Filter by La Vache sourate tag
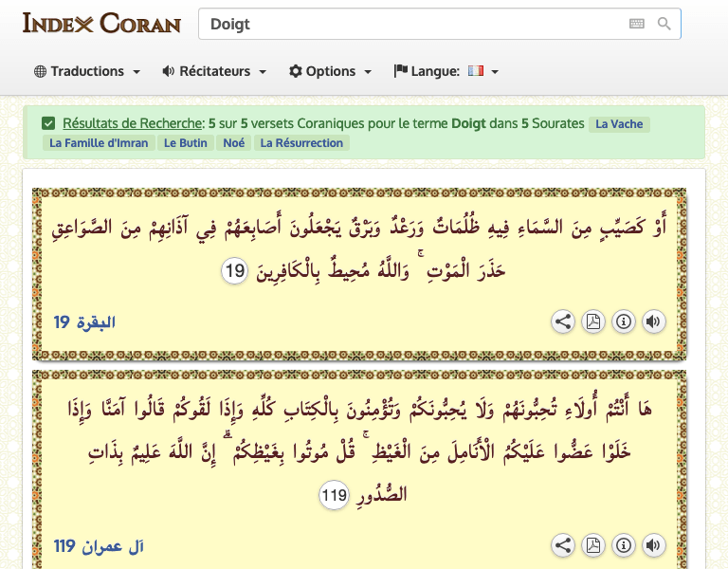The image size is (728, 569). 618,124
